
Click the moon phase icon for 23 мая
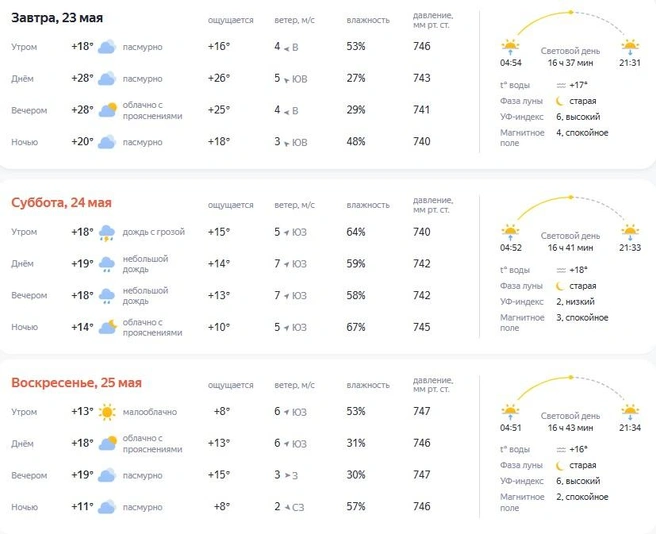pyautogui.click(x=560, y=101)
